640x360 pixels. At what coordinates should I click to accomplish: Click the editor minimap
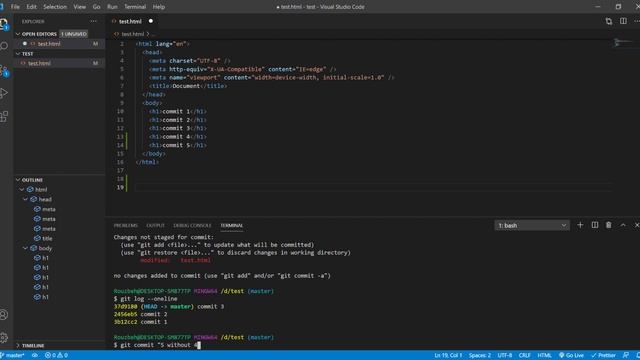623,42
